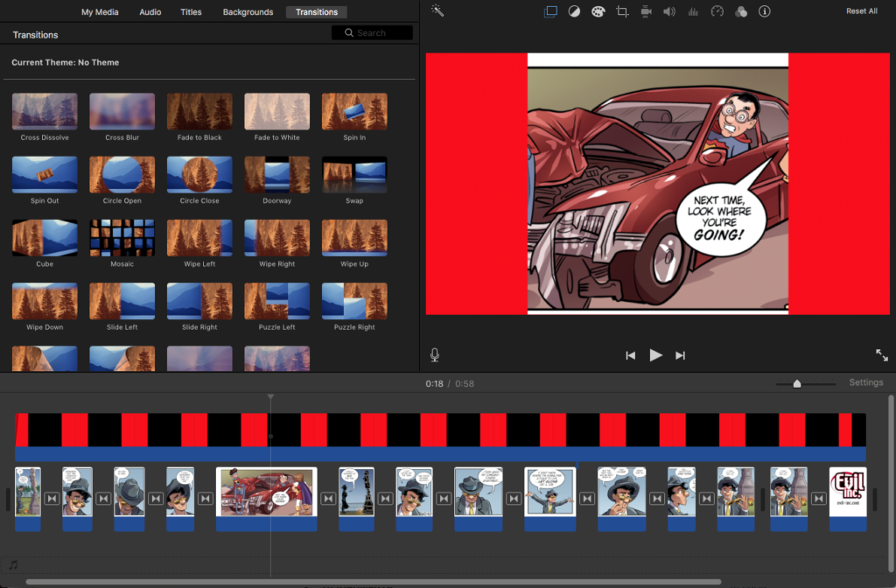Switch to the My Media tab

pos(99,12)
